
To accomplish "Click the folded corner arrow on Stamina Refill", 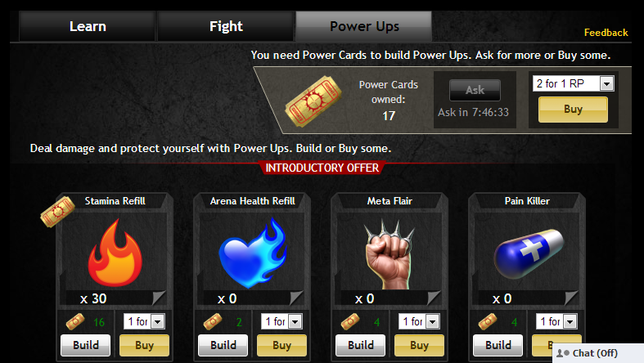I will tap(159, 298).
